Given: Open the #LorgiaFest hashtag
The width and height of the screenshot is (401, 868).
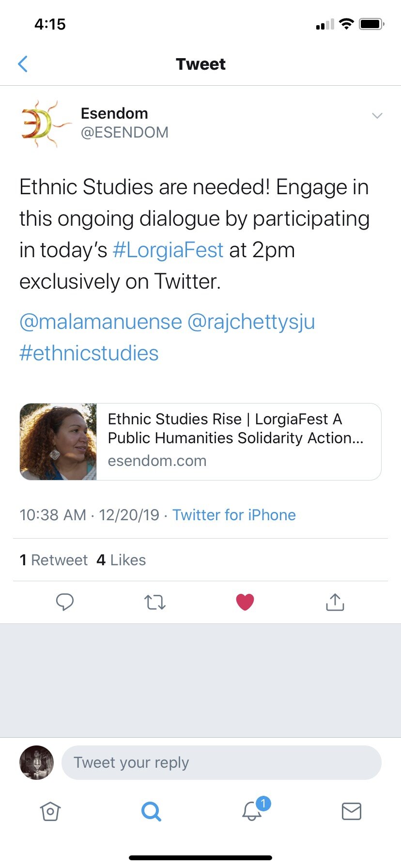Looking at the screenshot, I should [x=168, y=250].
